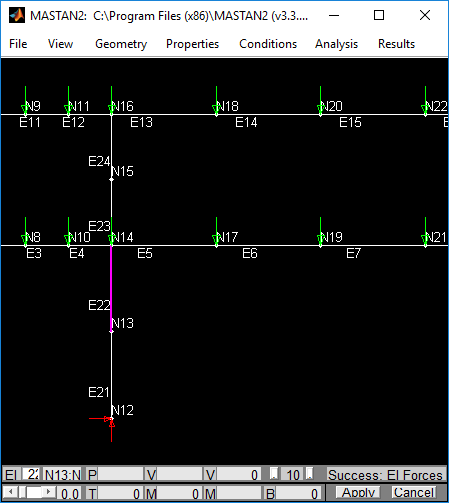Screen dimensions: 449x503
Task: Click element label E4
Action: tap(77, 254)
